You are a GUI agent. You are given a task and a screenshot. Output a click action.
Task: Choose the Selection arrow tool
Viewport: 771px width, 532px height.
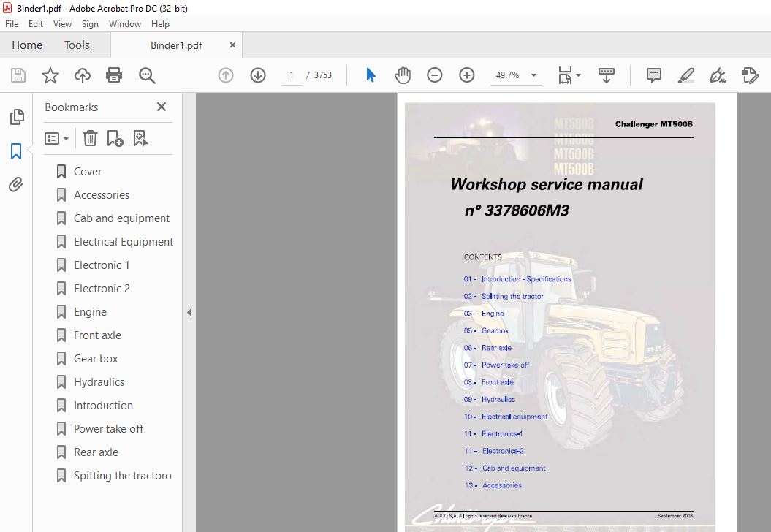(371, 75)
